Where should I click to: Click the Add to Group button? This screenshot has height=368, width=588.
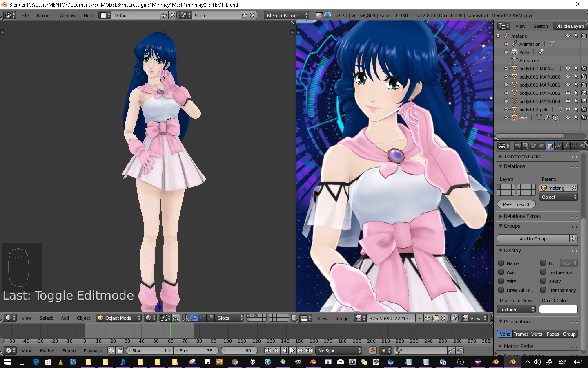533,238
